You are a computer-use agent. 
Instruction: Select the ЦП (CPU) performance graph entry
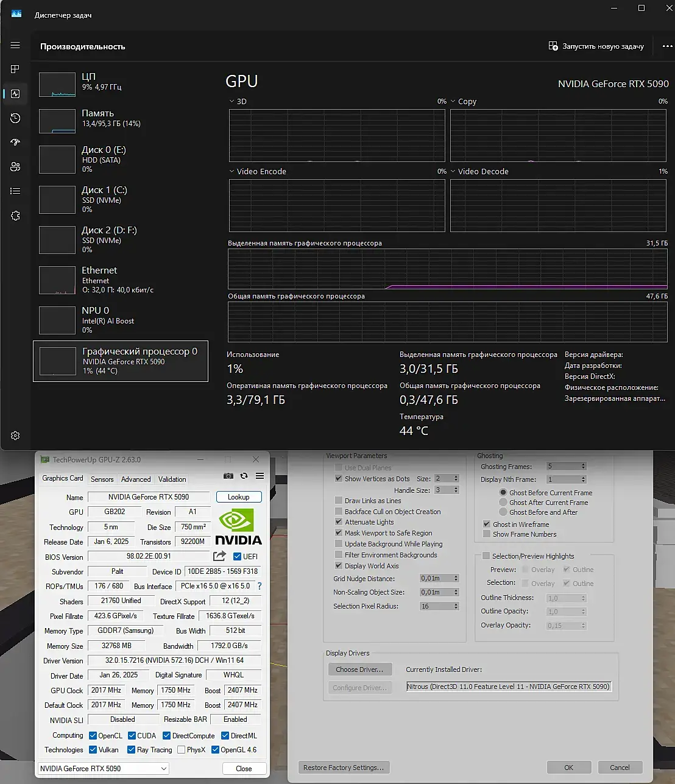click(x=121, y=85)
